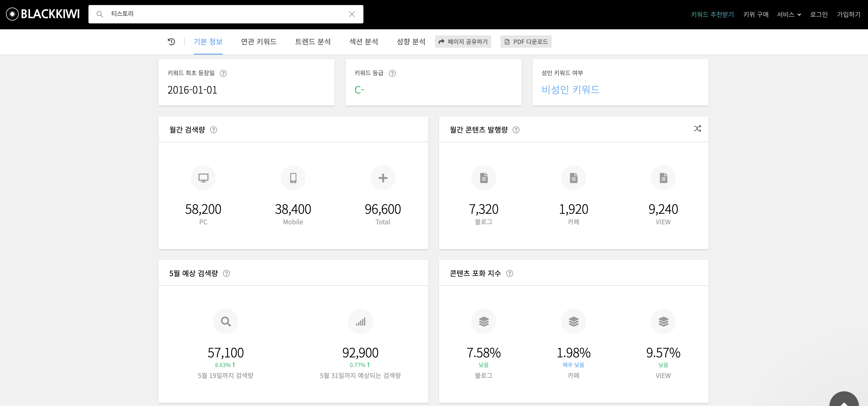
Task: Click the 블로그 document icon above 7,320
Action: pyautogui.click(x=484, y=178)
